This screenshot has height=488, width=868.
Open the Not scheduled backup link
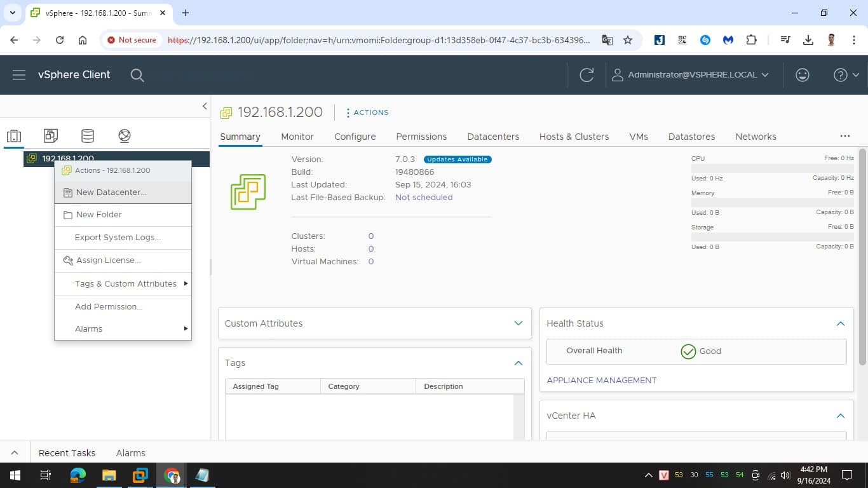[x=424, y=198]
